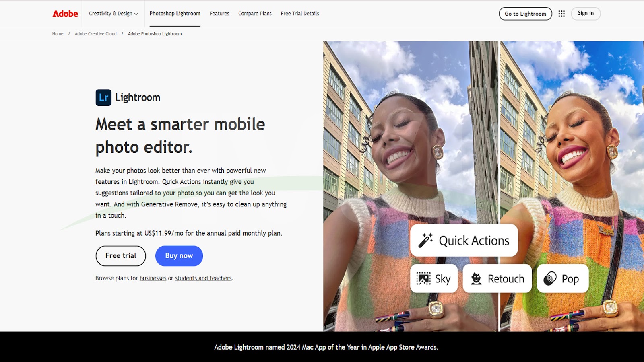The height and width of the screenshot is (362, 644).
Task: Open the Features menu item
Action: coord(219,14)
